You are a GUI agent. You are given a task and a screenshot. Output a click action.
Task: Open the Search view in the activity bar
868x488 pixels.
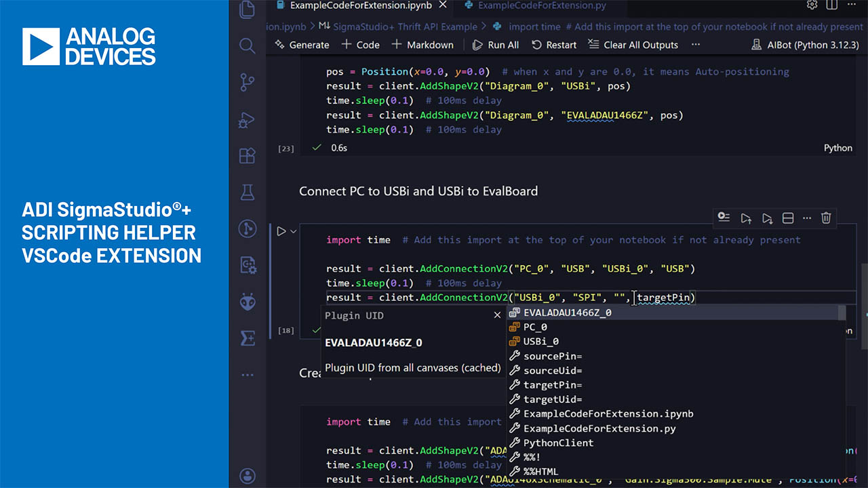coord(248,46)
